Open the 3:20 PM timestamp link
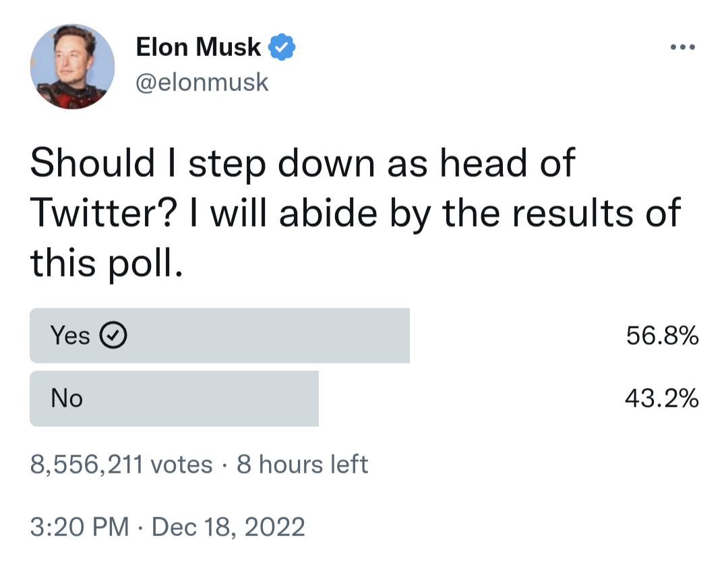 tap(80, 527)
